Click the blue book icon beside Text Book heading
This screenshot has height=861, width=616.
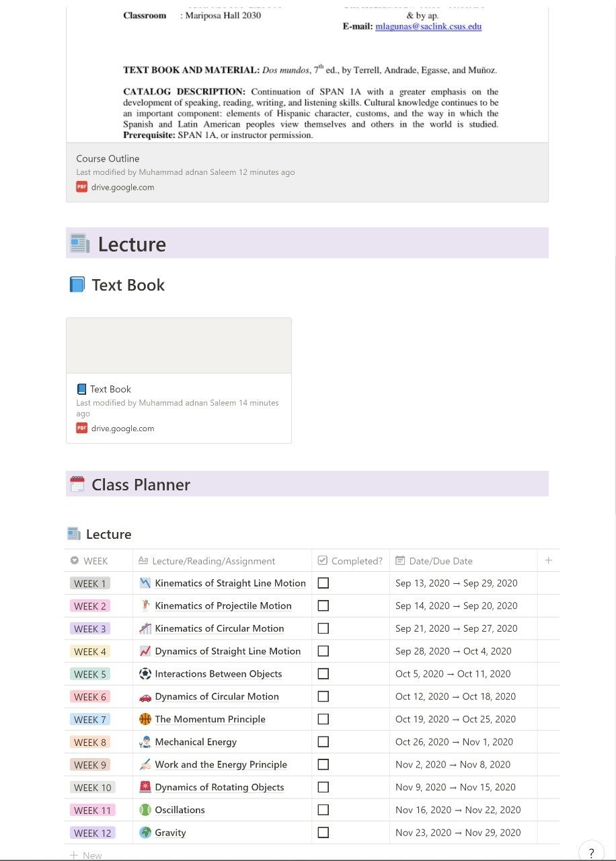pyautogui.click(x=77, y=285)
